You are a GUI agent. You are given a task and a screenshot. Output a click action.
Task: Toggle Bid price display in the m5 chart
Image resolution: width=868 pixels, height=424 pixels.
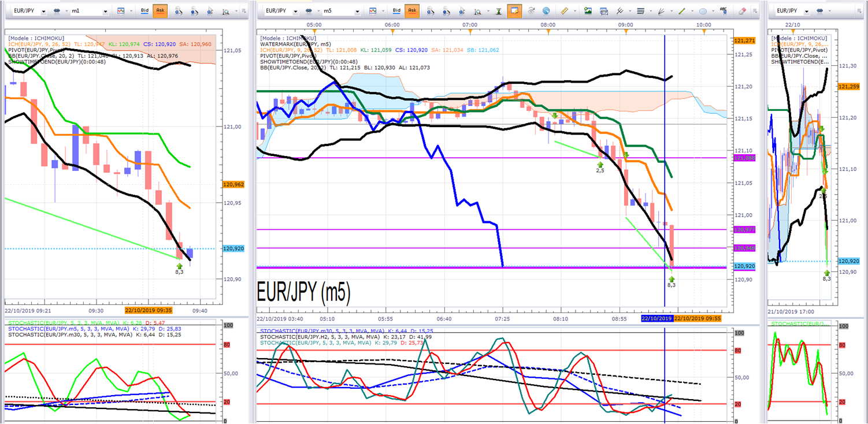397,10
